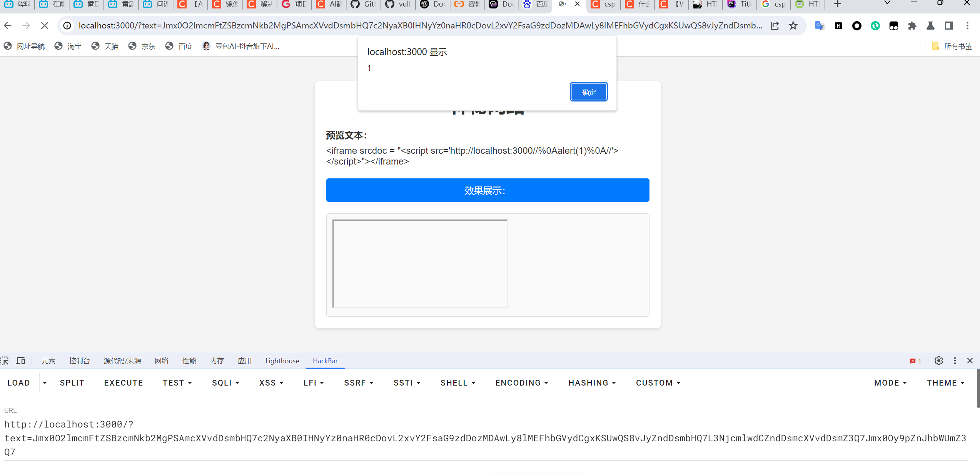Open the 豆包AI bookmark
The image size is (980, 474).
(241, 46)
